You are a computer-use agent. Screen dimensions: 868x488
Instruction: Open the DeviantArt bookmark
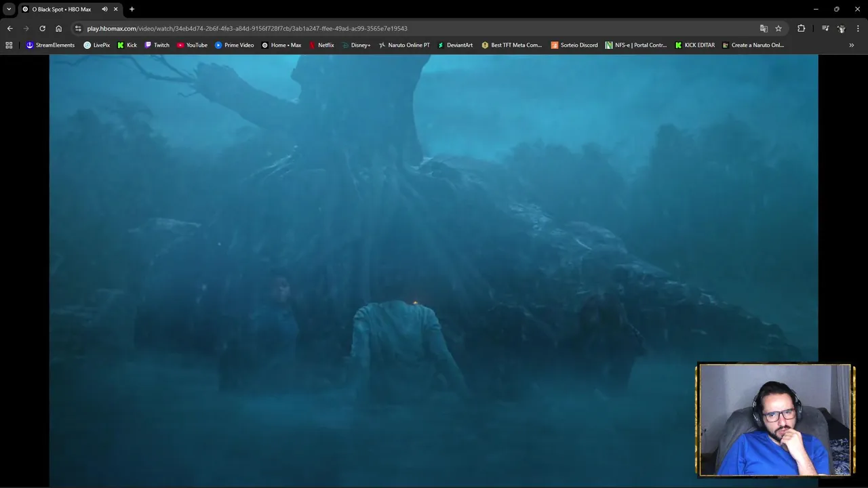coord(455,45)
